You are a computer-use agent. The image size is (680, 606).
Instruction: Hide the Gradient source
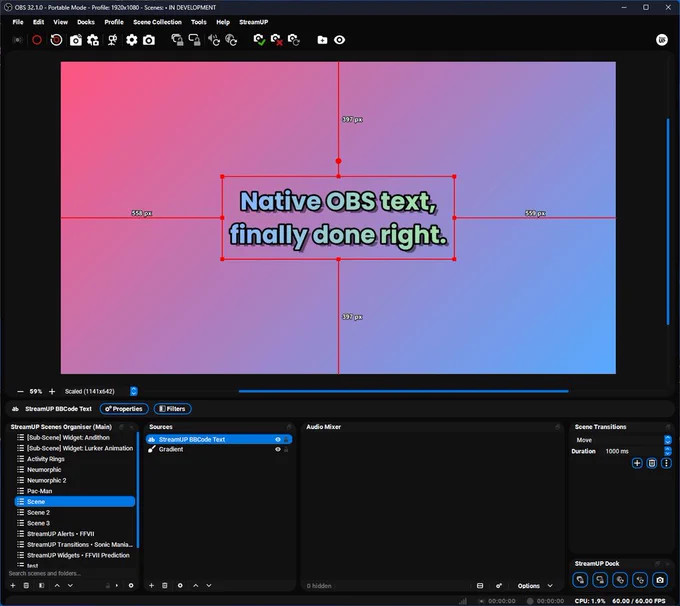pyautogui.click(x=278, y=449)
